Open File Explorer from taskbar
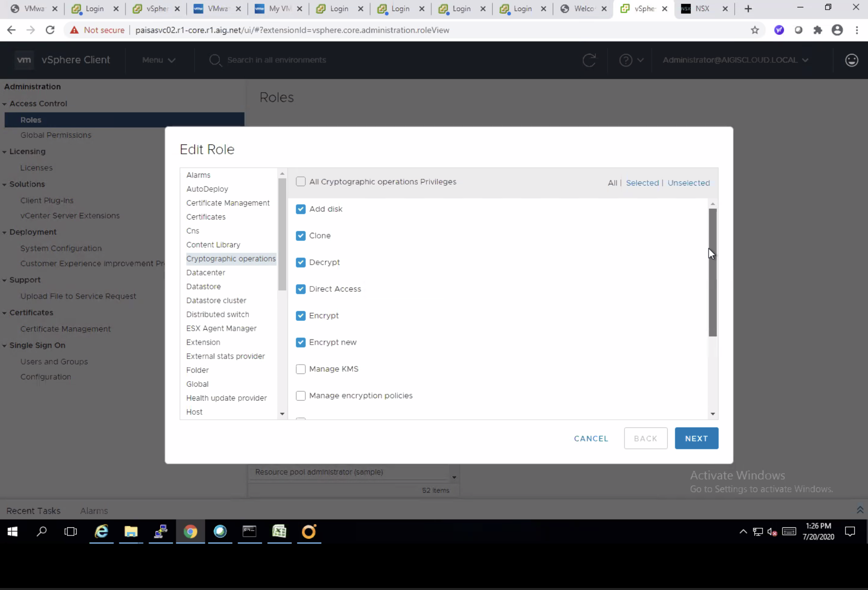This screenshot has width=868, height=590. pyautogui.click(x=131, y=531)
